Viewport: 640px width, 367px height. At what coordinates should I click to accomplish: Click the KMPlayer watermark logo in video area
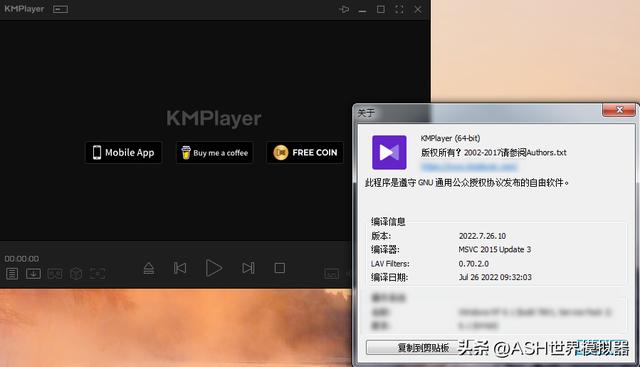click(x=214, y=118)
